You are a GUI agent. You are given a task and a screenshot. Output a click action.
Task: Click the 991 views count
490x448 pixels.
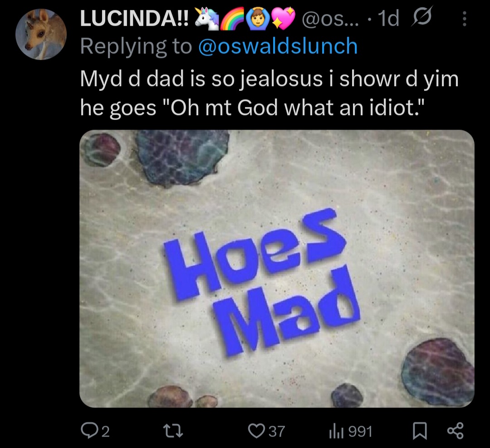tap(360, 431)
